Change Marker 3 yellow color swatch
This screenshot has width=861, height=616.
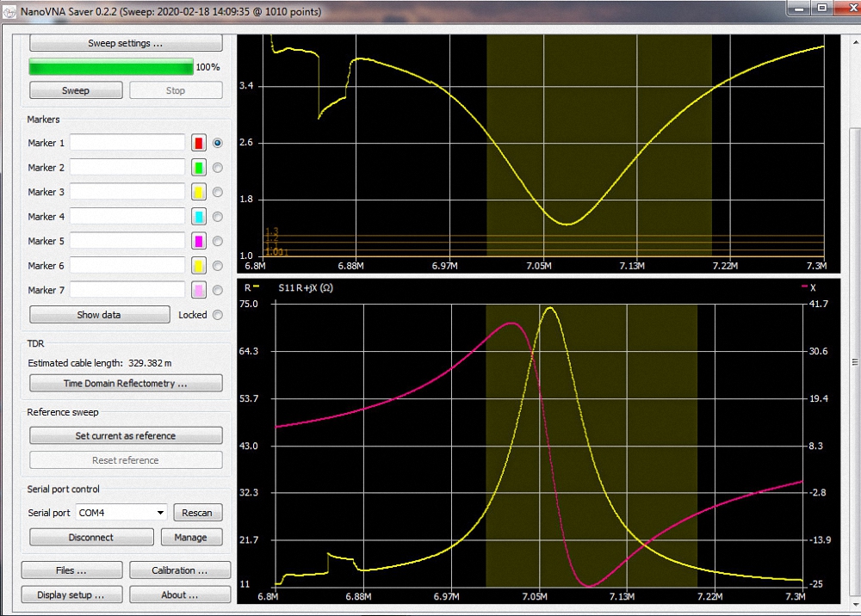[x=199, y=192]
